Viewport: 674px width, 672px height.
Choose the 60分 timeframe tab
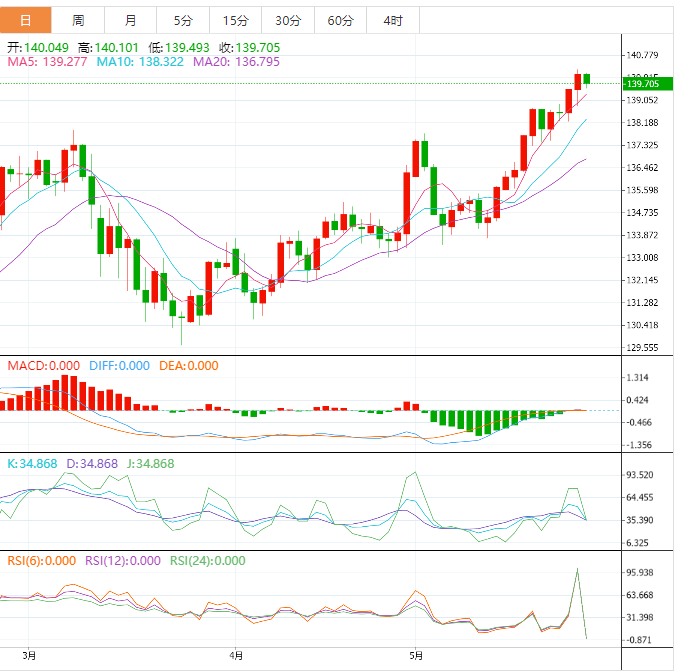(x=340, y=20)
